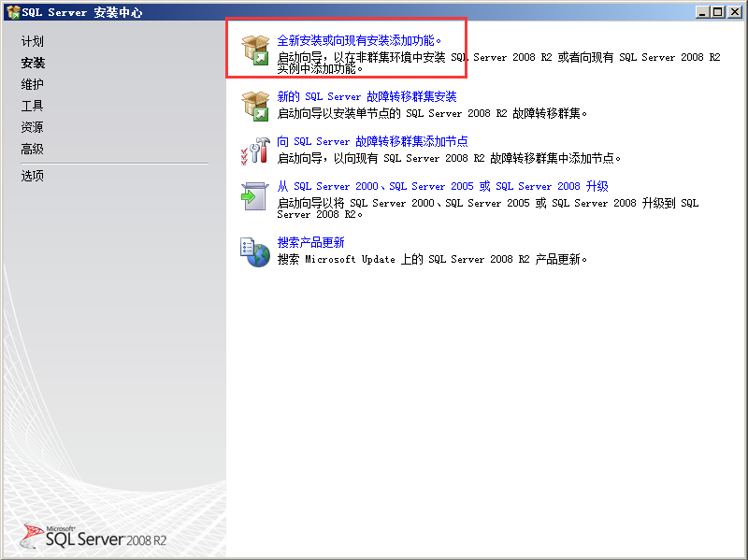The width and height of the screenshot is (748, 560).
Task: Open 搜索产品更新 link
Action: coord(311,242)
